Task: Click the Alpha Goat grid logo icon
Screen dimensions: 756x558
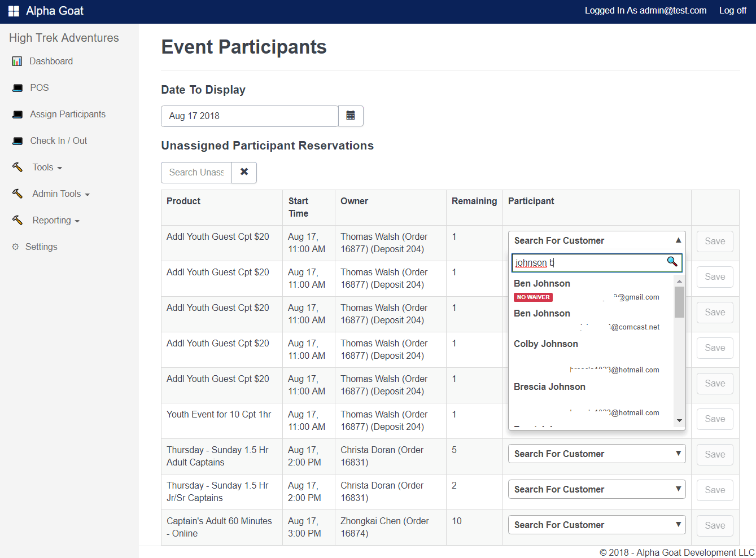Action: pos(14,11)
